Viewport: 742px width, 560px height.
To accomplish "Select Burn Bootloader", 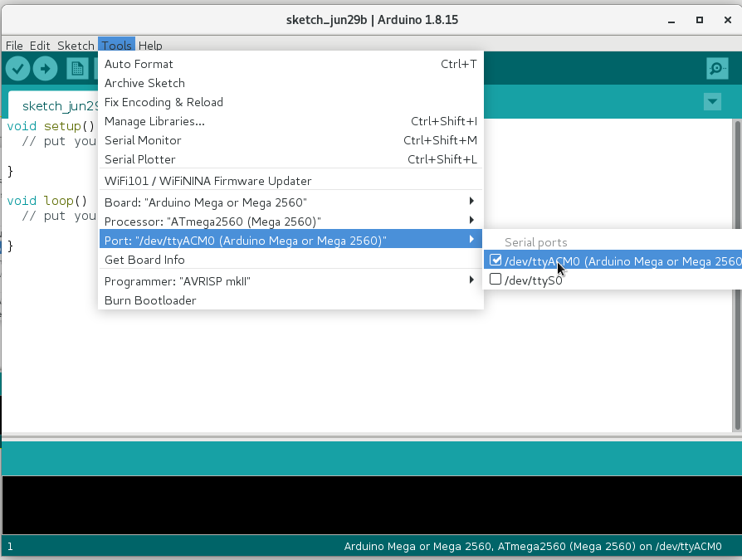I will (x=150, y=300).
